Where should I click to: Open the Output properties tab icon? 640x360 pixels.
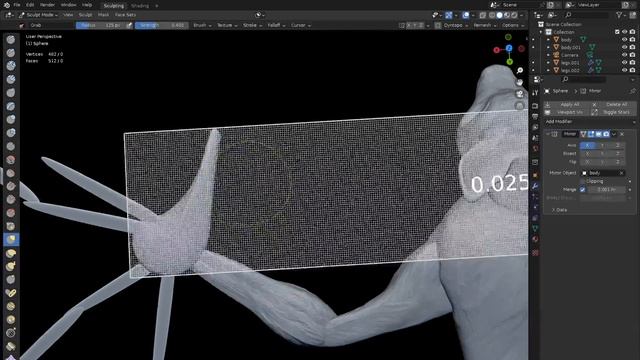(x=535, y=117)
